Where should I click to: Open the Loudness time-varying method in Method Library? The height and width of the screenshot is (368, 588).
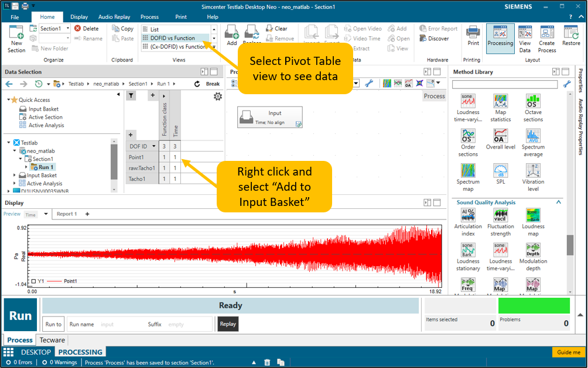(x=468, y=108)
